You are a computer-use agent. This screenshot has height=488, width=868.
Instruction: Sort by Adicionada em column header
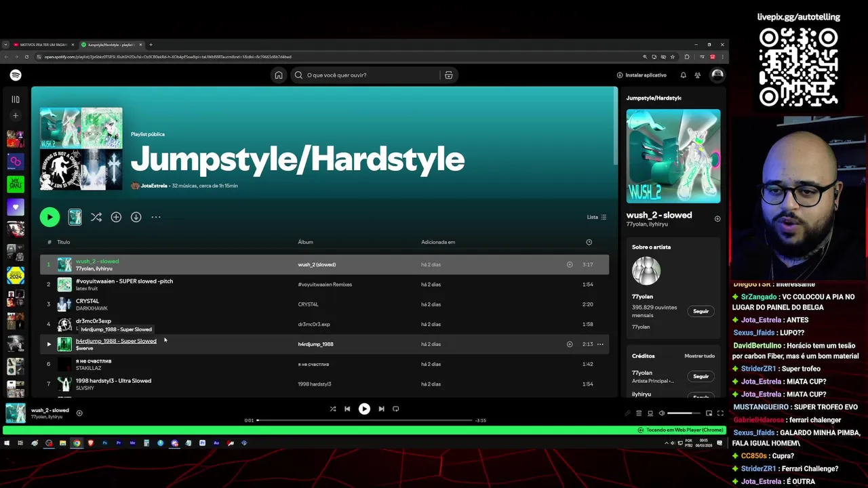point(438,242)
